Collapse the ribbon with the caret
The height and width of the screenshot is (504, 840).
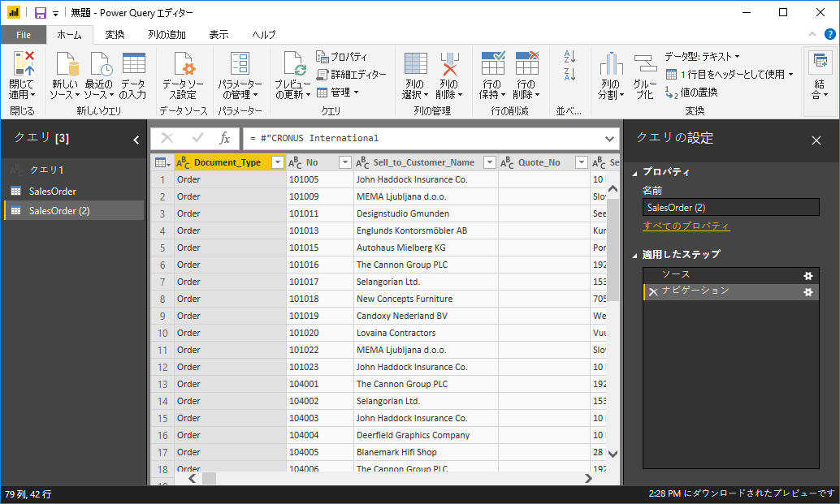click(x=812, y=34)
